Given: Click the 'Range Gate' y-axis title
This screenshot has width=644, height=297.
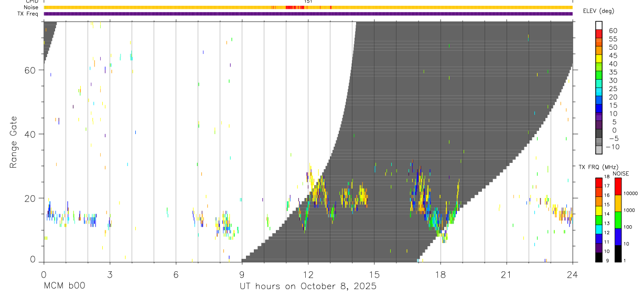Looking at the screenshot, I should pos(14,142).
